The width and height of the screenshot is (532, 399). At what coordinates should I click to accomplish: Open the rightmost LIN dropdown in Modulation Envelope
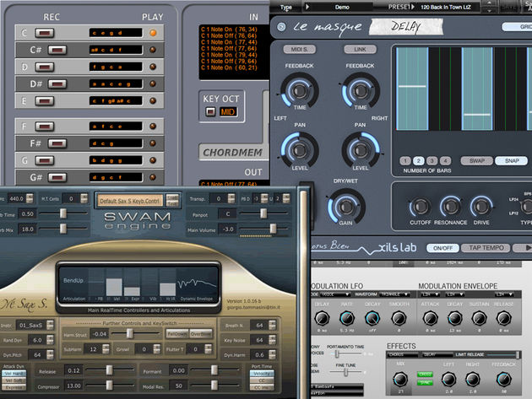point(504,294)
